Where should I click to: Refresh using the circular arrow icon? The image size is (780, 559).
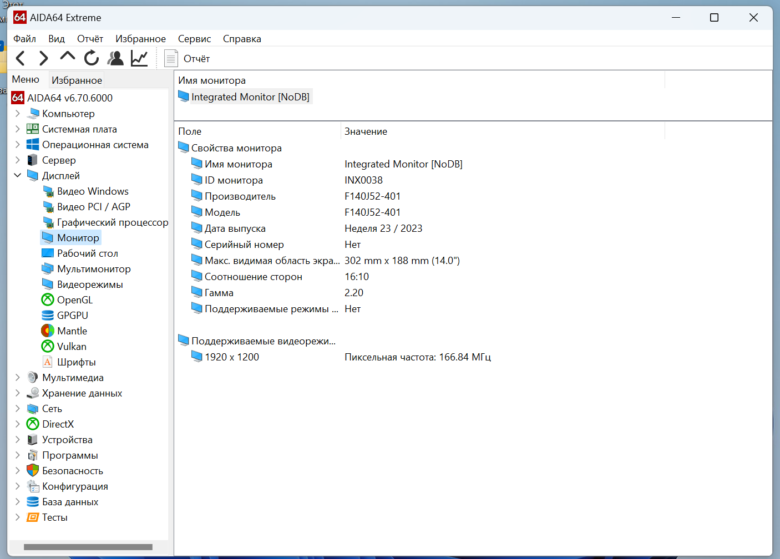(92, 59)
